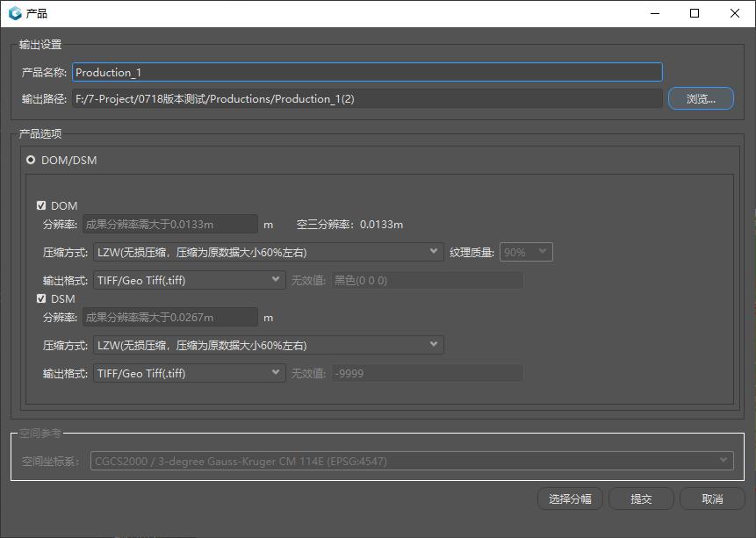Click the 空三分辨率: 0.0133m text

(349, 225)
